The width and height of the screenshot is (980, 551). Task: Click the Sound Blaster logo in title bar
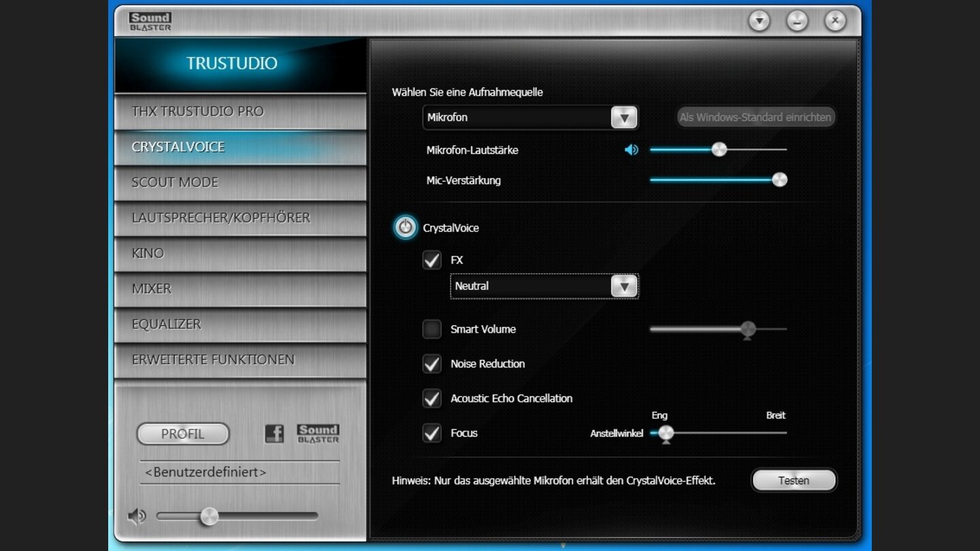tap(150, 22)
